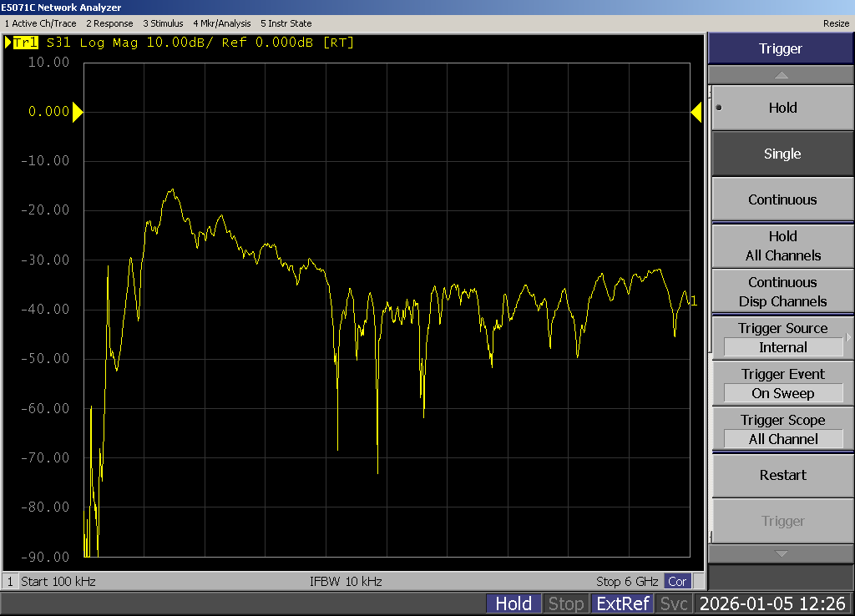Image resolution: width=855 pixels, height=616 pixels.
Task: Click the Svc status bar indicator
Action: (x=674, y=603)
